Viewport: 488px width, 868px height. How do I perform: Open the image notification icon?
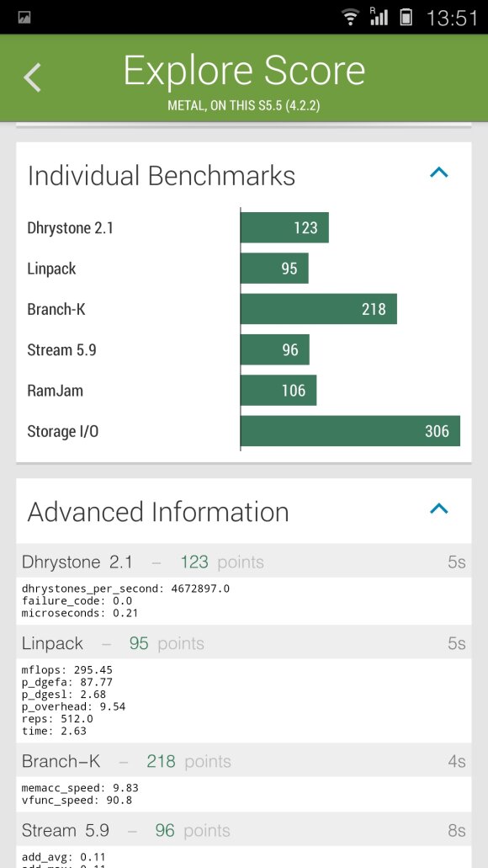(24, 18)
